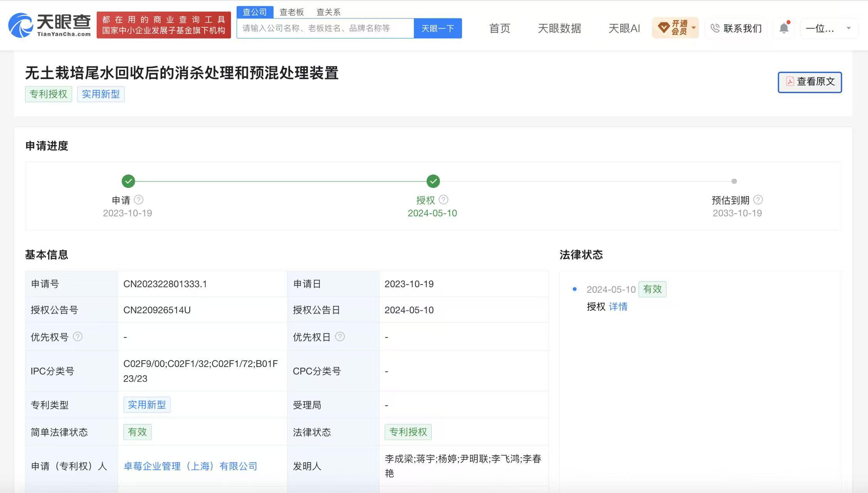Click help icon beside 预估到期

[758, 200]
